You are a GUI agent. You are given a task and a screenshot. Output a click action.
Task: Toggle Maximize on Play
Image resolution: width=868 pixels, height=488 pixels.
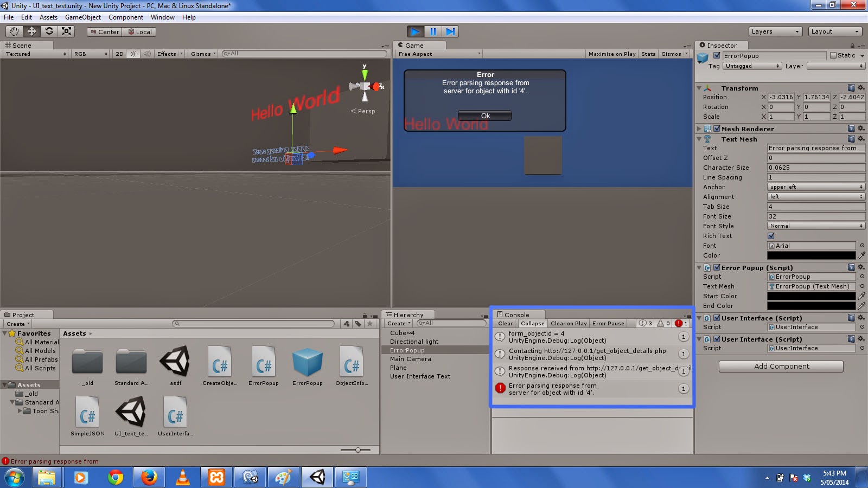click(x=612, y=54)
